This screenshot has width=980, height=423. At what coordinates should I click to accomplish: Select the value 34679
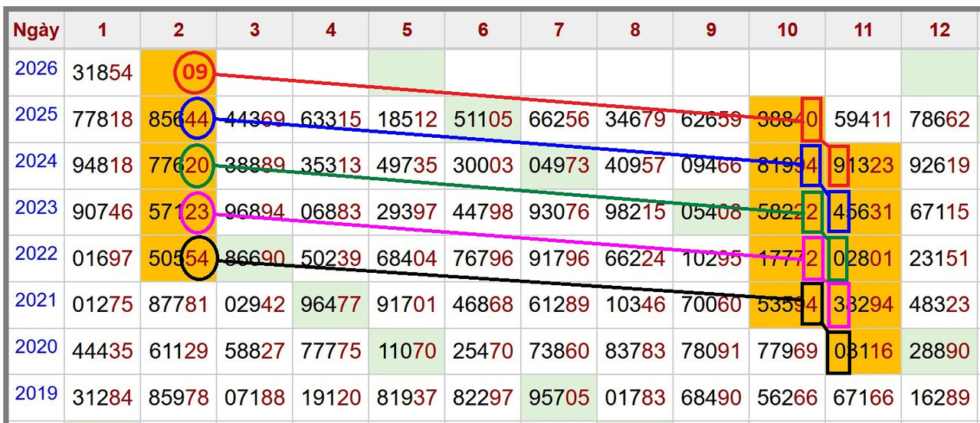[x=634, y=120]
